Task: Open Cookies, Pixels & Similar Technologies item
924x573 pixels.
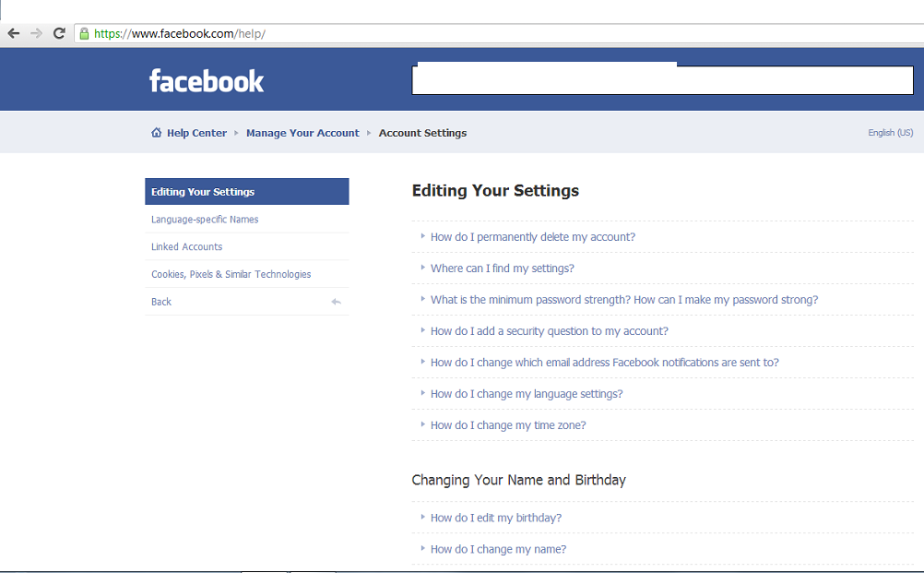Action: [247, 274]
